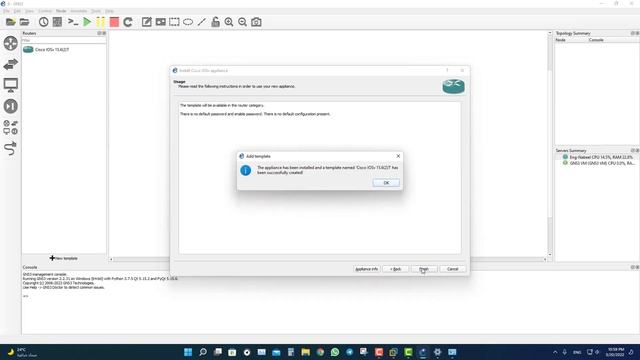Click the Zoom in magnifier icon

pyautogui.click(x=229, y=22)
